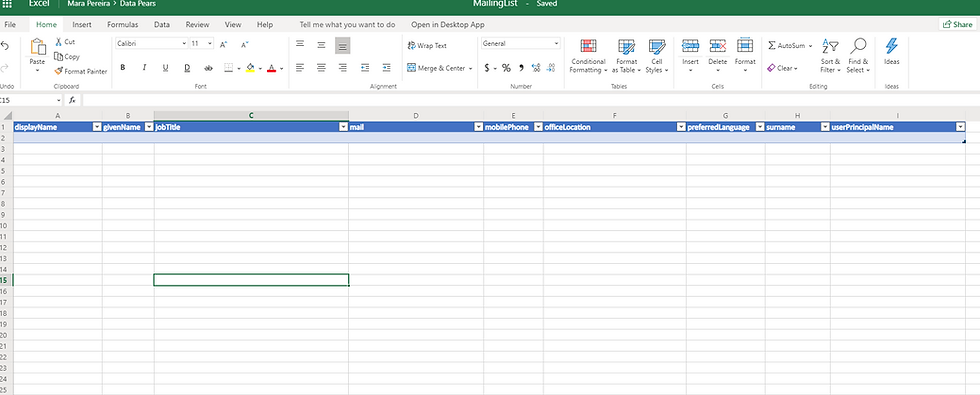Align text left
Viewport: 980px width, 395px height.
point(300,68)
